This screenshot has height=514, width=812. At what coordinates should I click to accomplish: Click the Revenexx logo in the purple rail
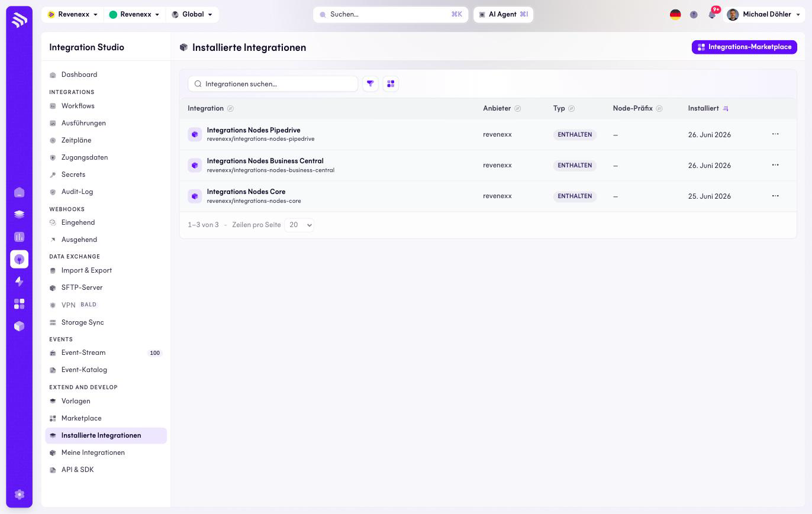[19, 20]
